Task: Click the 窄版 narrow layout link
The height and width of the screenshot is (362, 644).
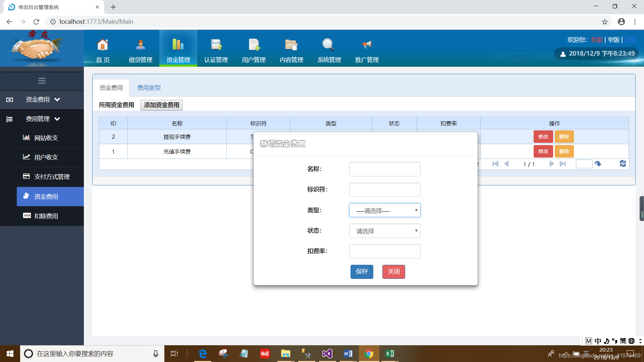Action: (614, 40)
